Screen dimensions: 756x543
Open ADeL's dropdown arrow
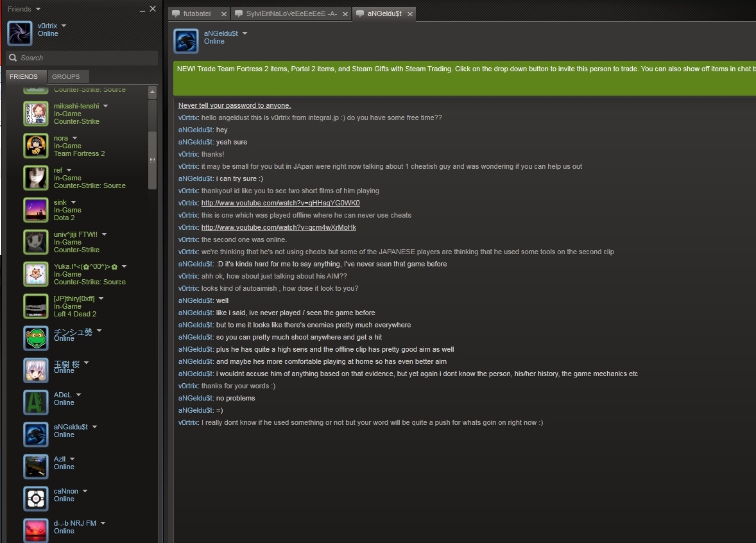click(x=78, y=395)
